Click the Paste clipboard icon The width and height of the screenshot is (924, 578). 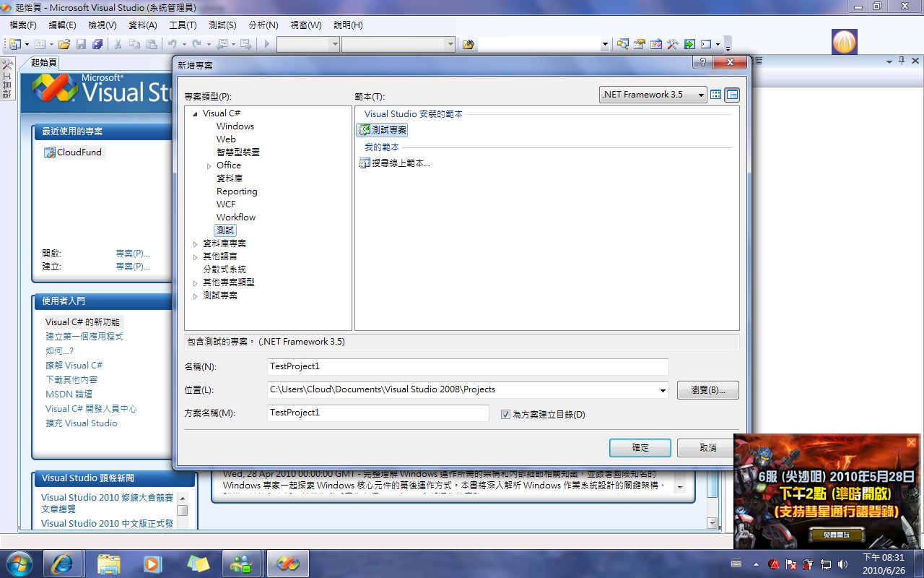tap(152, 44)
